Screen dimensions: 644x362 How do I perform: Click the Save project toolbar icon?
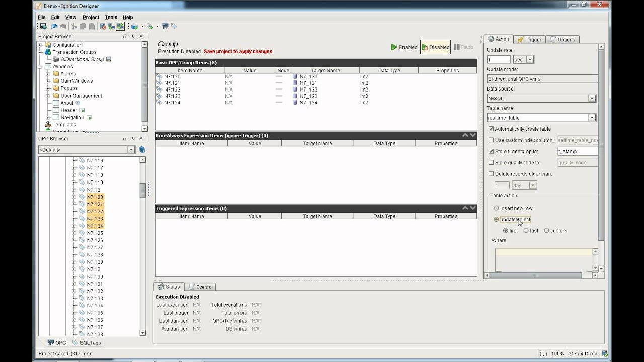tap(43, 26)
